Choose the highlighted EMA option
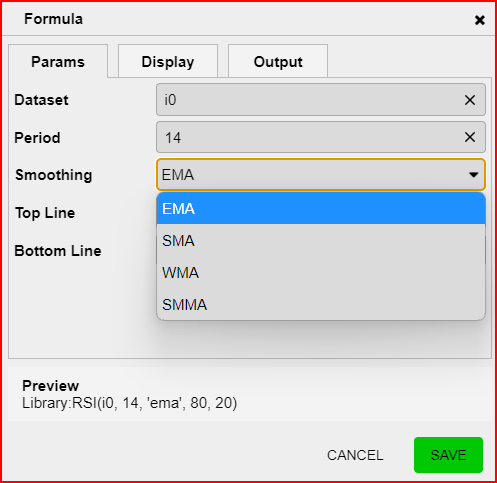Image resolution: width=497 pixels, height=483 pixels. tap(321, 209)
